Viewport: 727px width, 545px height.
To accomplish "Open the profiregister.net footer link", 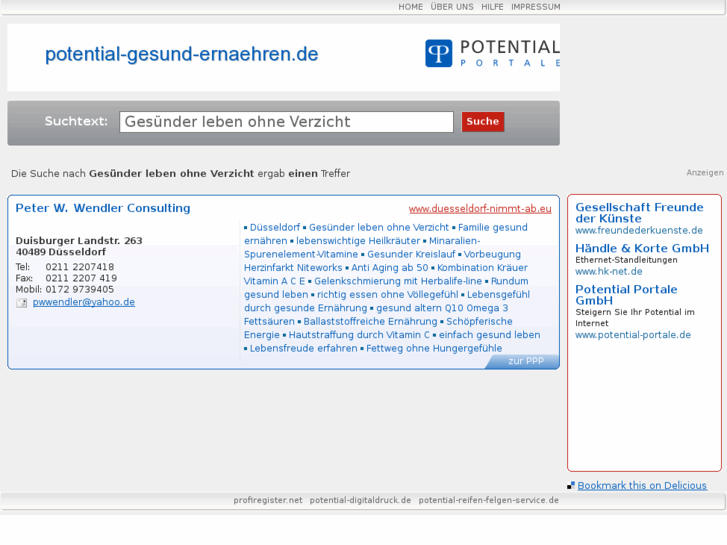I will coord(268,500).
